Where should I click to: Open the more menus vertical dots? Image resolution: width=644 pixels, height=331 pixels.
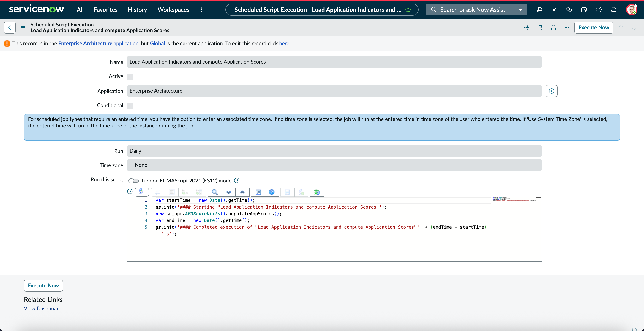[201, 10]
